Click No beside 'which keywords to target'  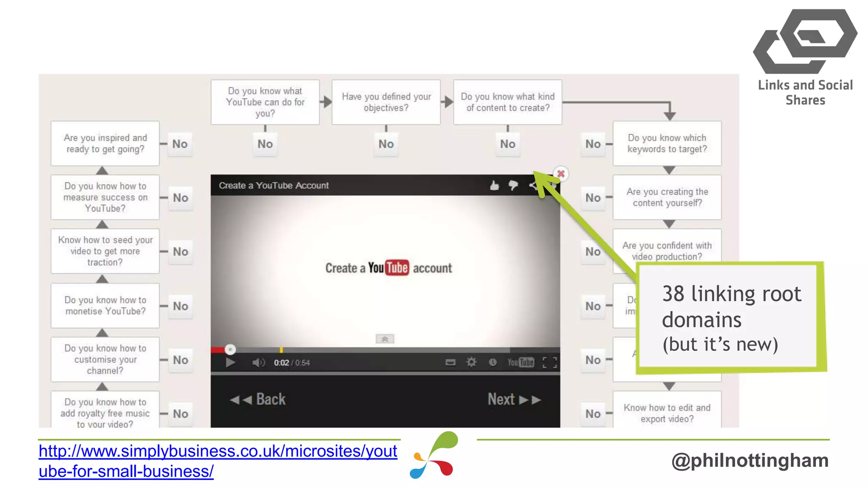(593, 144)
